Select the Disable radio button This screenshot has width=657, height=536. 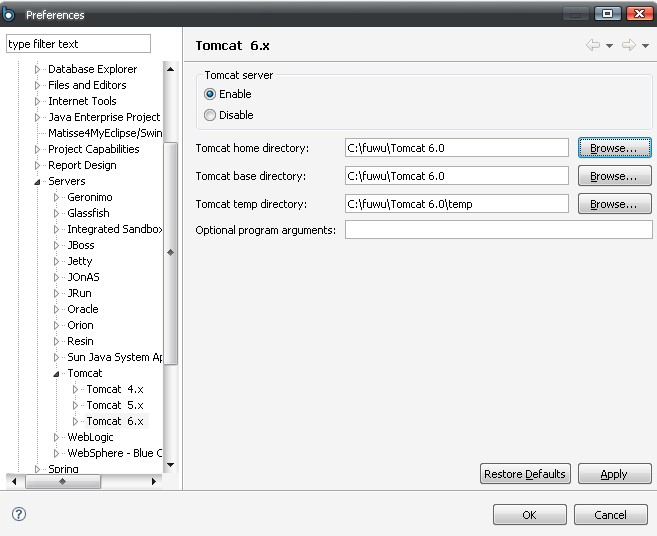[210, 115]
